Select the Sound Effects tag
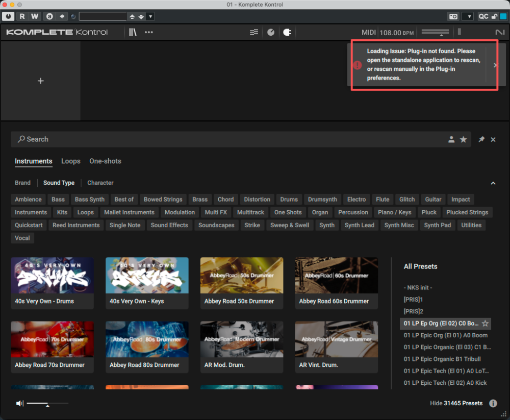510x420 pixels. pos(169,225)
